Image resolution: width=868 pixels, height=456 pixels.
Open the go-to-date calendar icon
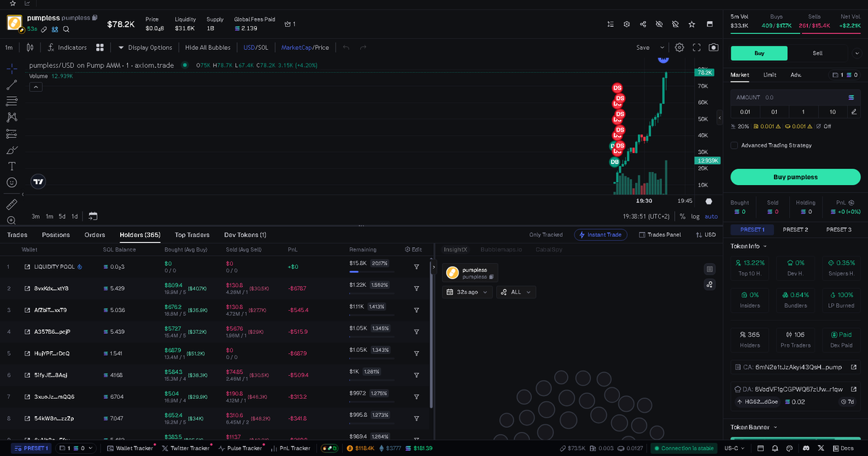coord(93,216)
